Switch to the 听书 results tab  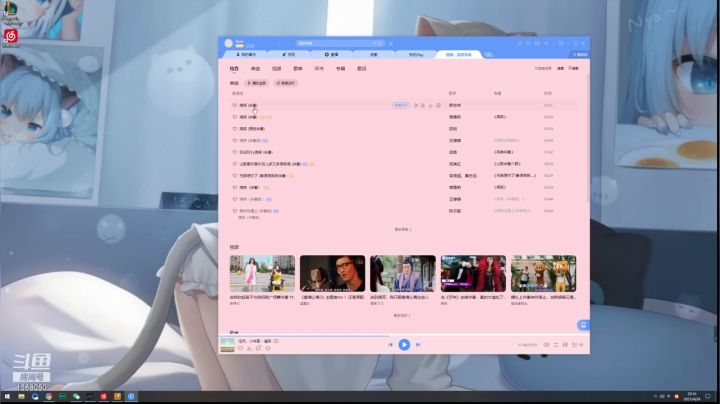pyautogui.click(x=319, y=68)
